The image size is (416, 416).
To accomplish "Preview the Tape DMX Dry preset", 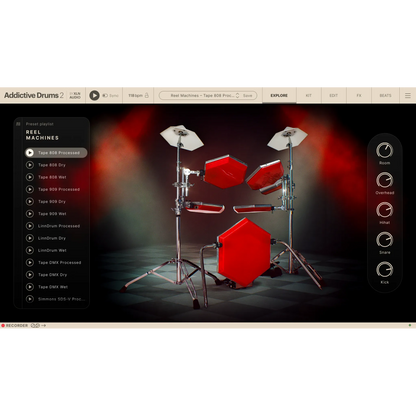I will pyautogui.click(x=30, y=275).
